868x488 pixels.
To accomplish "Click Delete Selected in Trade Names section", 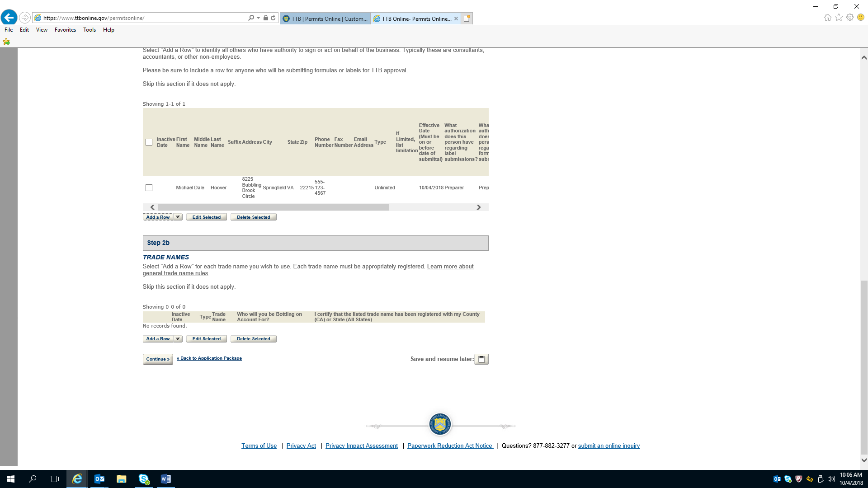I will [253, 339].
